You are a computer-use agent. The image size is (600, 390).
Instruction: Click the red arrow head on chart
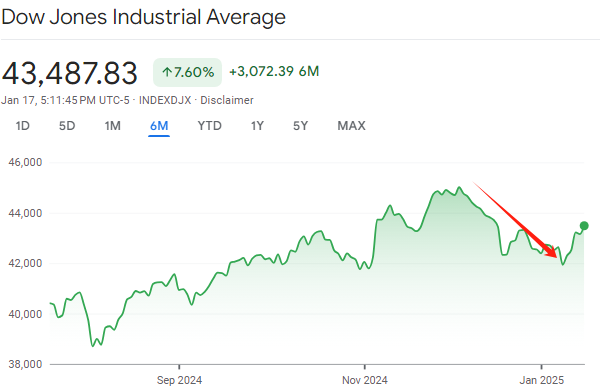point(552,253)
